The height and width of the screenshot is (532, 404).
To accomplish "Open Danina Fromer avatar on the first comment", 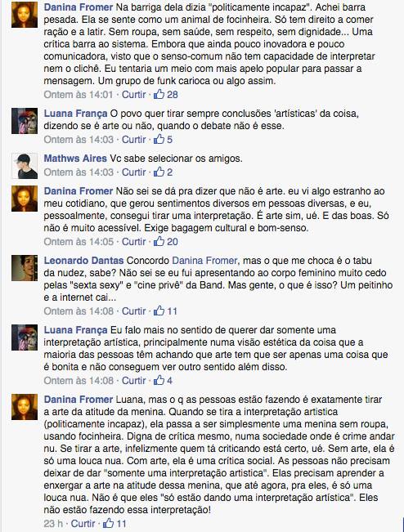I will click(25, 14).
